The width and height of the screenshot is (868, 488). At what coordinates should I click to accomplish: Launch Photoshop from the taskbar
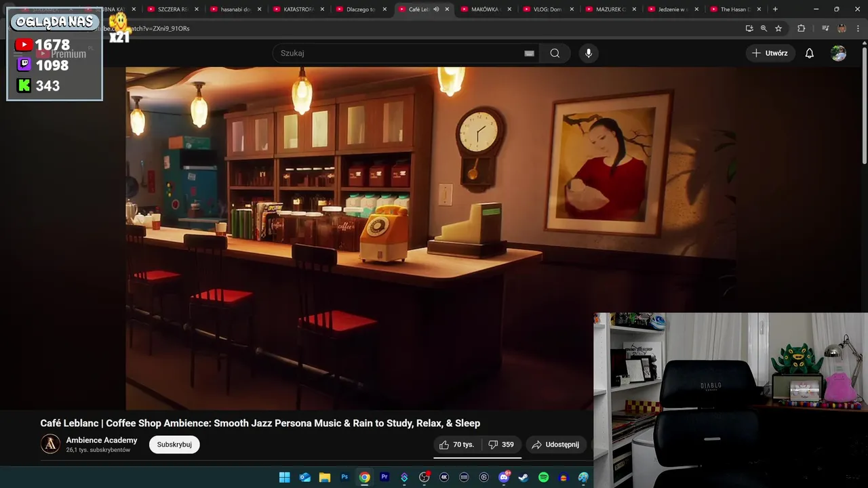(x=344, y=477)
